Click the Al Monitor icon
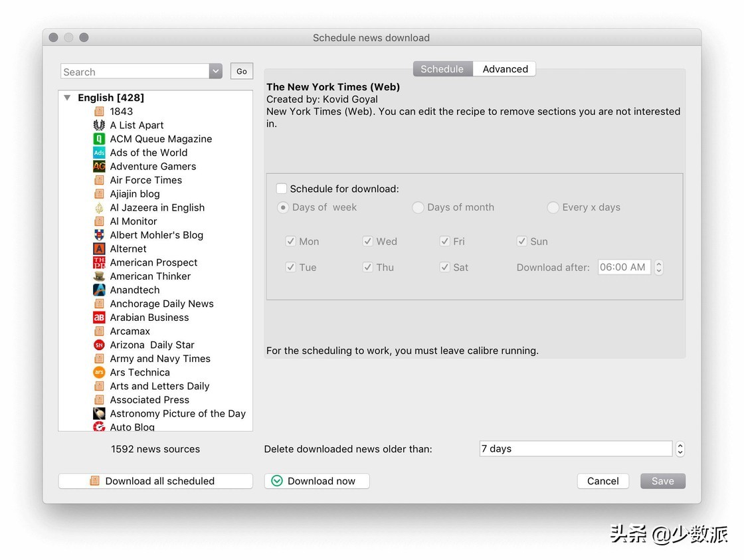This screenshot has width=744, height=560. [99, 222]
